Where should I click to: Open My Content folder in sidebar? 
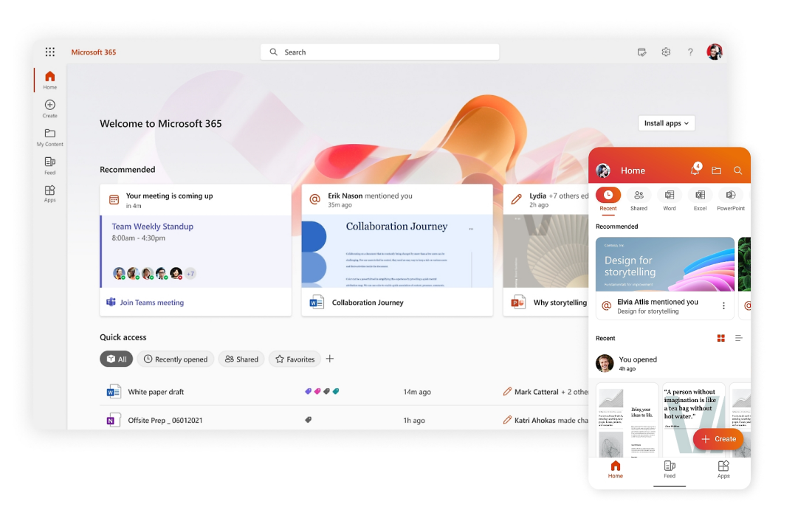(x=49, y=134)
